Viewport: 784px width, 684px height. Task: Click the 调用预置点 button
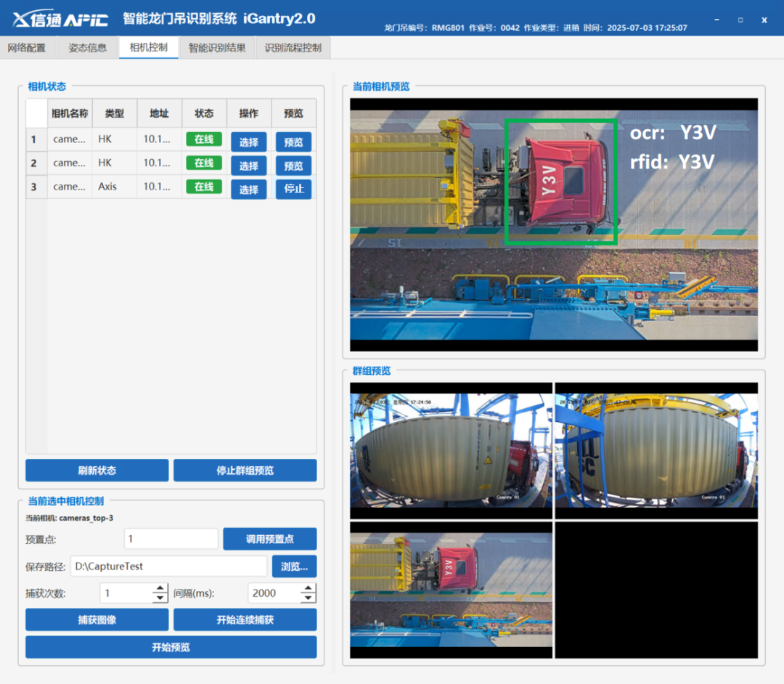click(269, 539)
